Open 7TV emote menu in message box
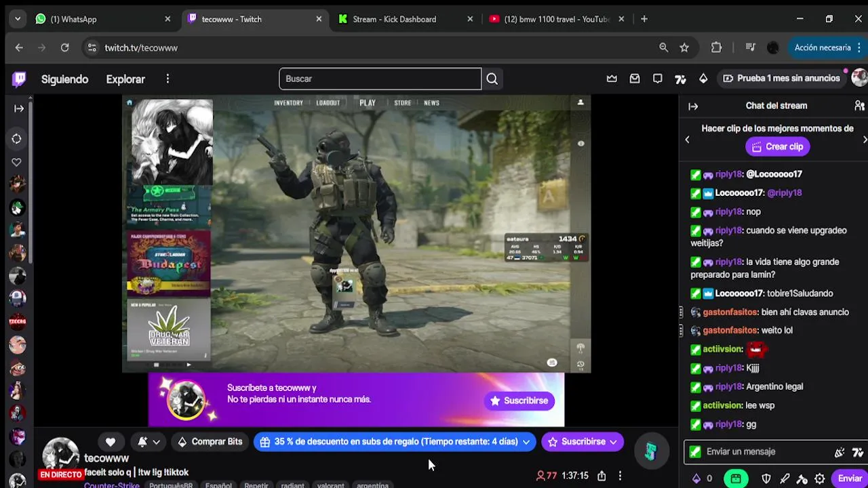 (x=858, y=452)
